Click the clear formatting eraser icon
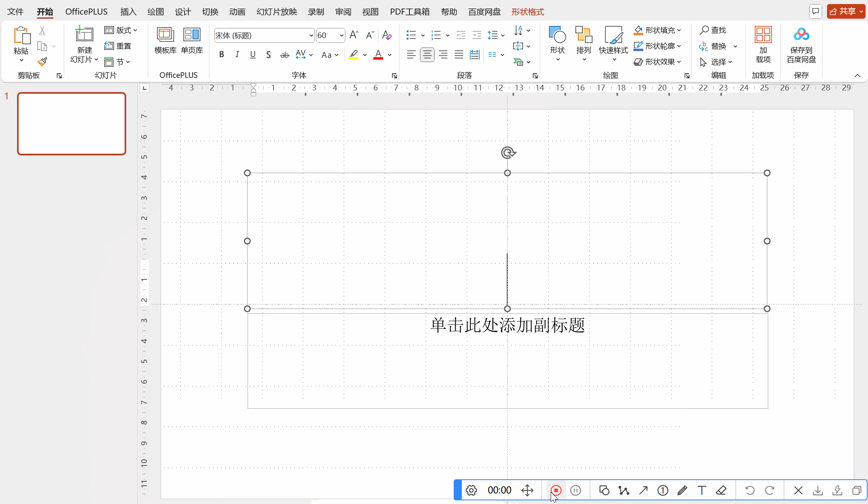 [387, 35]
